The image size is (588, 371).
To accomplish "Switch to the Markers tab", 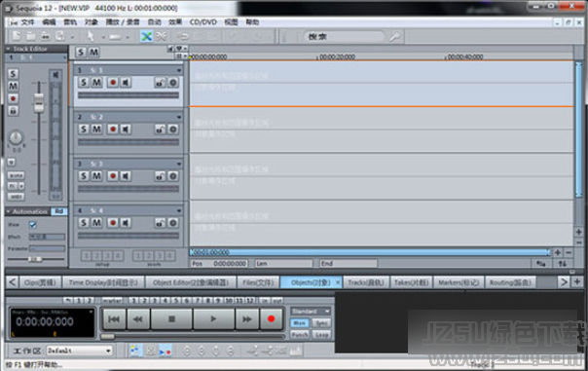I will (459, 282).
